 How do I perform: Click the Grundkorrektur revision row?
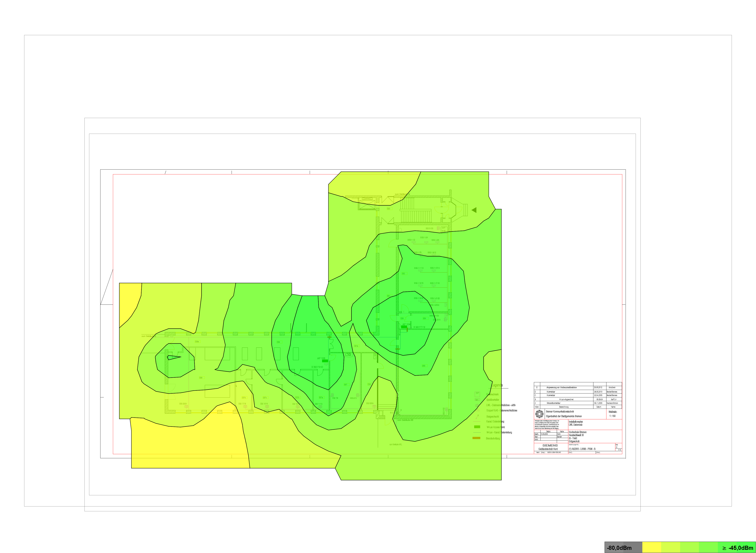click(553, 403)
